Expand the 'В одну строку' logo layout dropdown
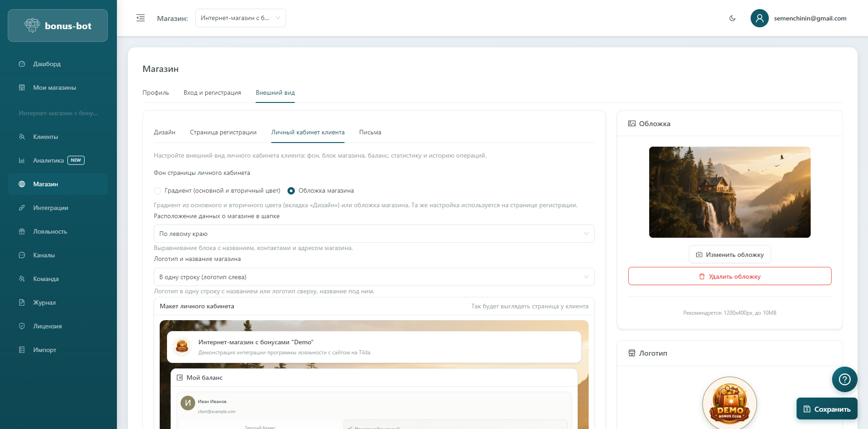Screen dimensions: 868x429 [373, 277]
